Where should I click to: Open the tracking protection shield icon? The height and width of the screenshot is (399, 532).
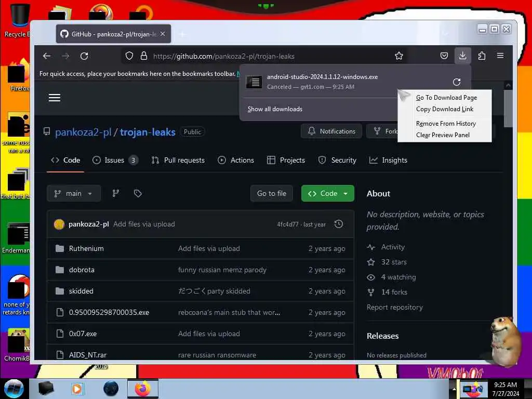pos(129,56)
